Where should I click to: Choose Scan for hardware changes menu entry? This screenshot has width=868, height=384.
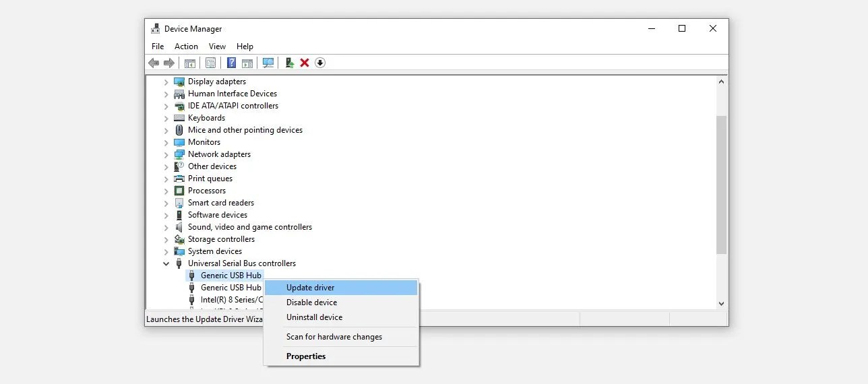click(x=341, y=337)
